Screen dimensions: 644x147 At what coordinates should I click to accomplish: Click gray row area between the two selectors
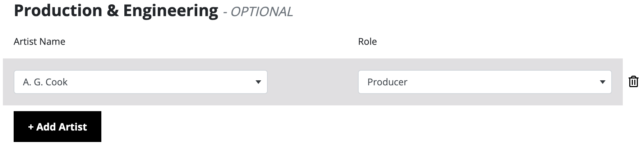tap(313, 82)
